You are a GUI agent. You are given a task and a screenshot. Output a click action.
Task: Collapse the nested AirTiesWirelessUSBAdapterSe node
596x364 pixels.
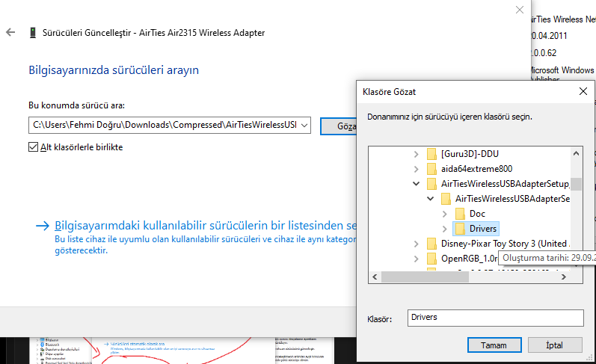coord(430,199)
